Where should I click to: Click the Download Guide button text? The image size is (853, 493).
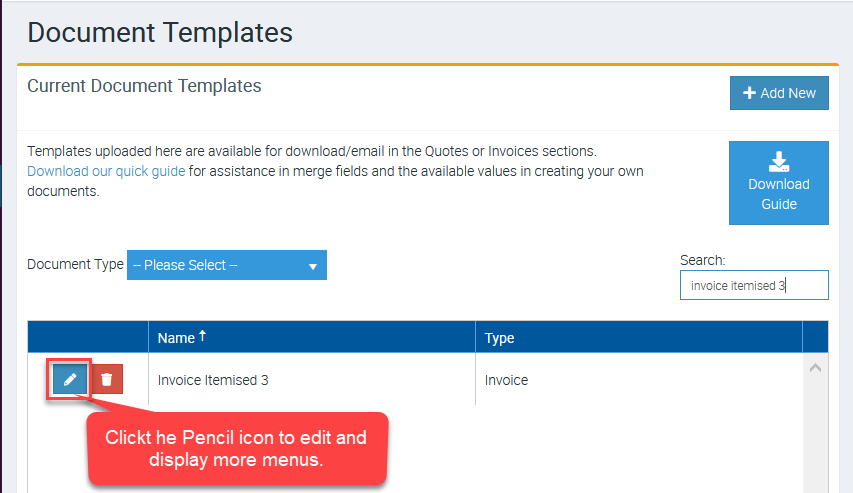779,194
